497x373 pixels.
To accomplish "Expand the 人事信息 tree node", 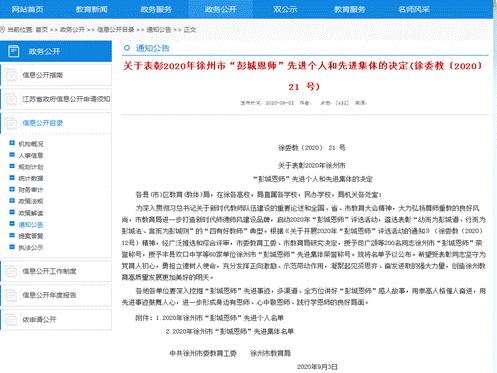I will point(12,155).
